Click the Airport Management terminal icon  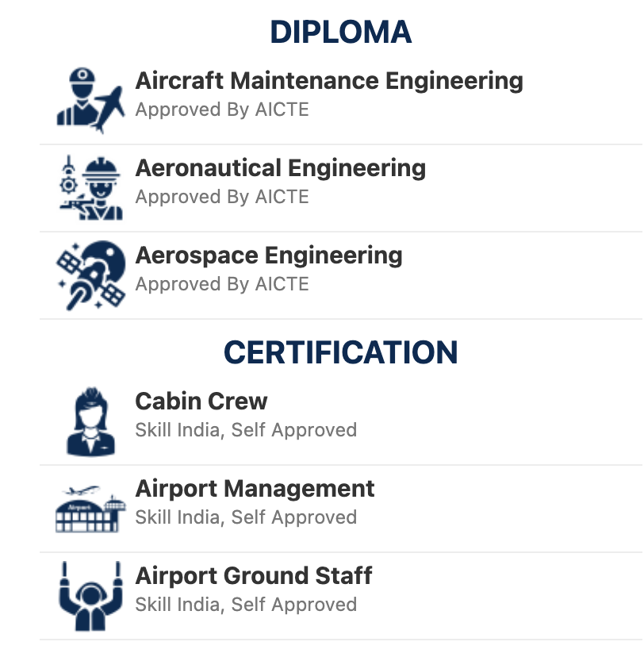point(91,509)
